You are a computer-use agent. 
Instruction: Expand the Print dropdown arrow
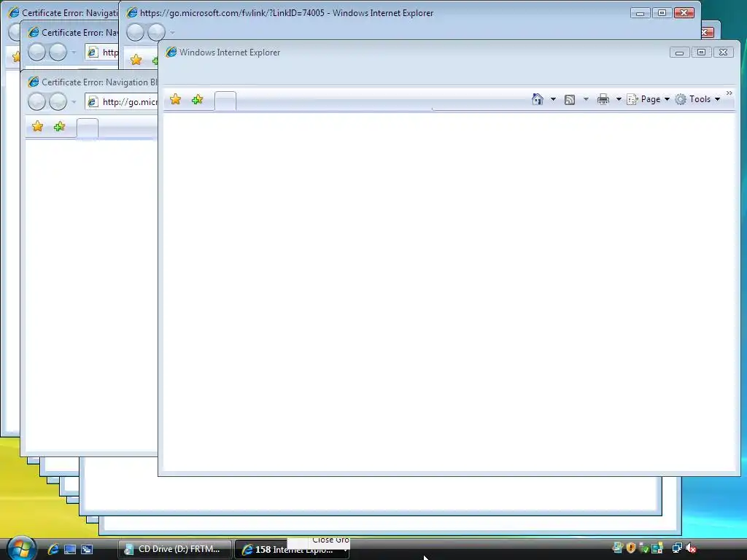(x=619, y=99)
